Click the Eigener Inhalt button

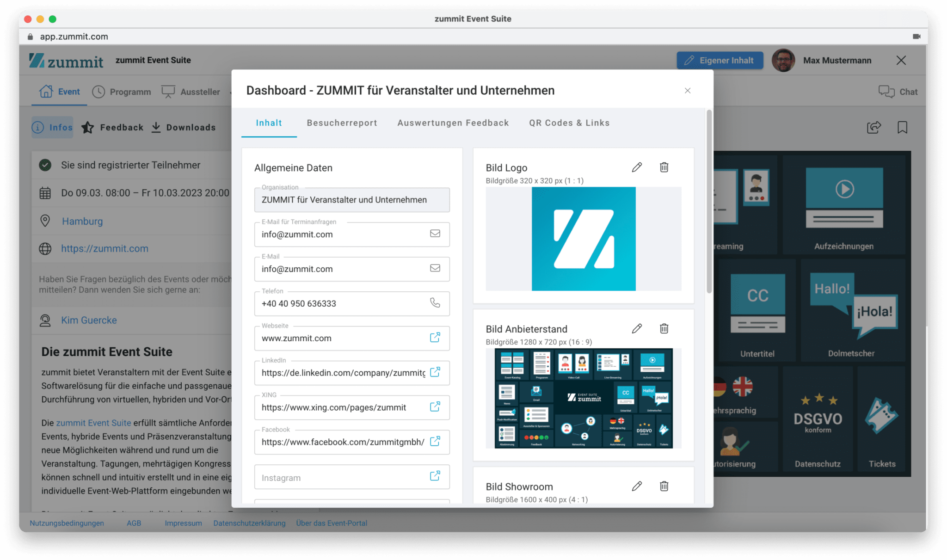pyautogui.click(x=720, y=60)
